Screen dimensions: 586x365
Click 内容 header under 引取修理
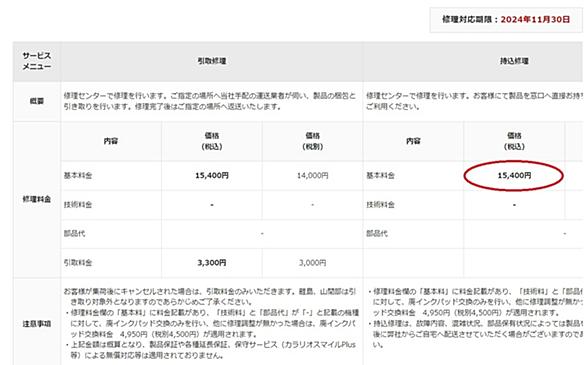tap(111, 141)
